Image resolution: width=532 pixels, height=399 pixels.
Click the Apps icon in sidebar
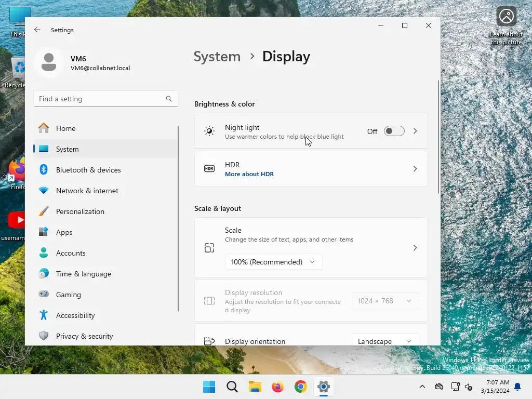point(44,232)
